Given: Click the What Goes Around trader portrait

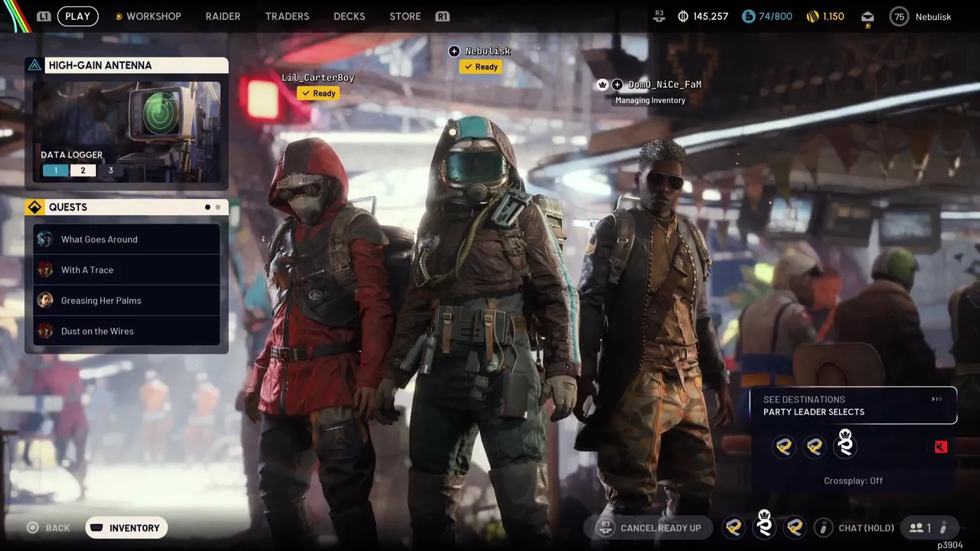Looking at the screenshot, I should 45,239.
